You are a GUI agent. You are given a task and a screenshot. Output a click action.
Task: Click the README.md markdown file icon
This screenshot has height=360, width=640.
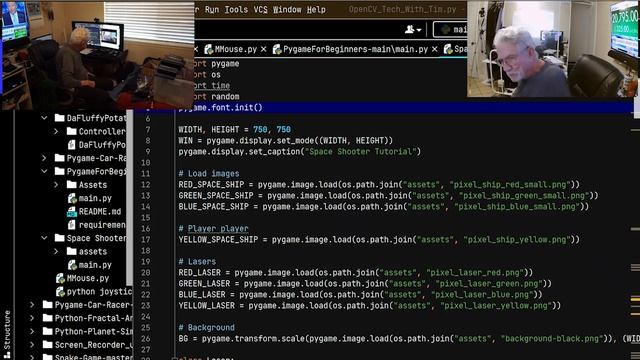pyautogui.click(x=71, y=212)
